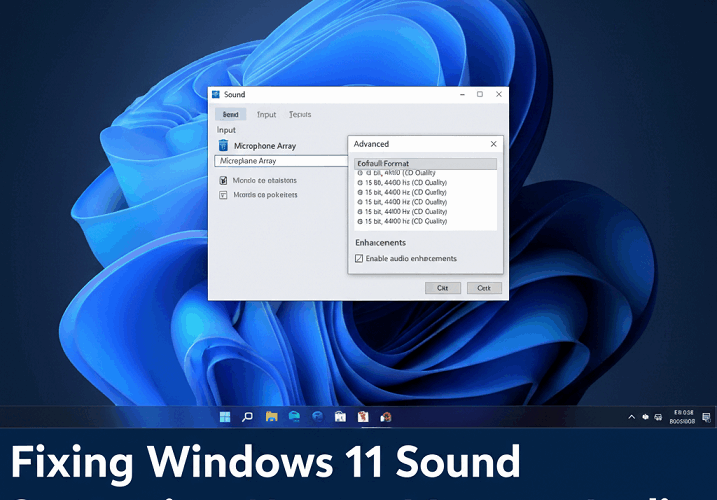
Task: Open the Mail app on the taskbar
Action: [x=294, y=416]
